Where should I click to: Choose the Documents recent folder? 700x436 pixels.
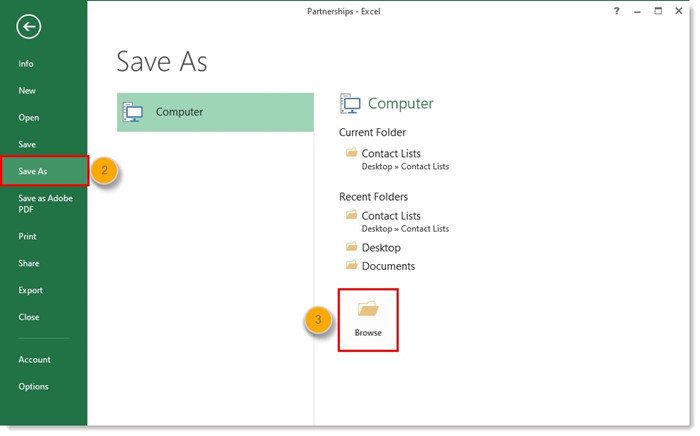tap(387, 266)
